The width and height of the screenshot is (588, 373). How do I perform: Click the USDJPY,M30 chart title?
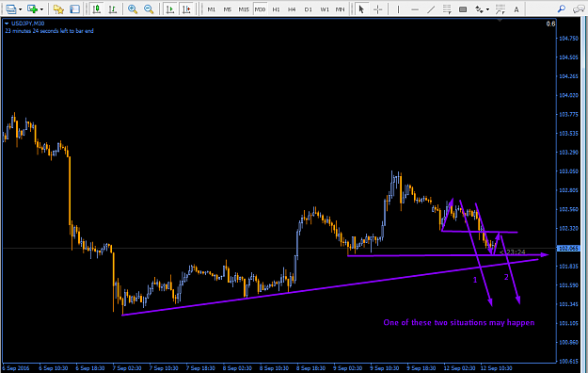(x=27, y=24)
